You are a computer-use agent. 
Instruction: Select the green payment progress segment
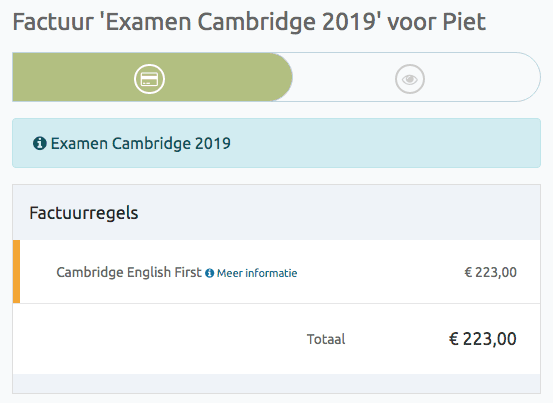[x=152, y=77]
